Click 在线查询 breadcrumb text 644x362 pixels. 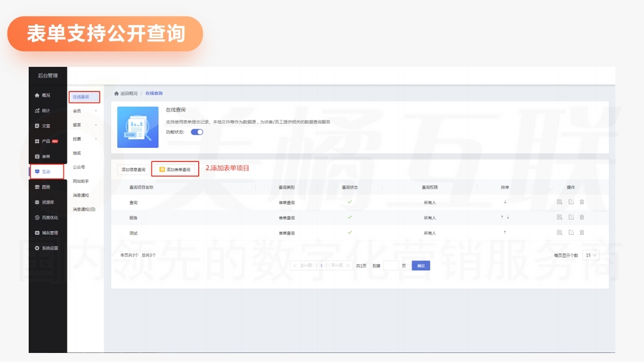tap(154, 94)
